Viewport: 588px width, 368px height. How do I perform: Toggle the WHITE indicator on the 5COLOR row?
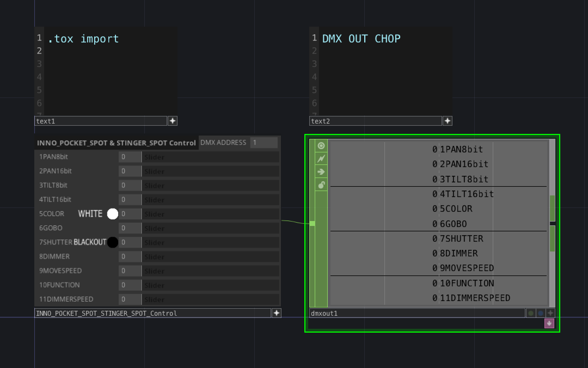112,214
